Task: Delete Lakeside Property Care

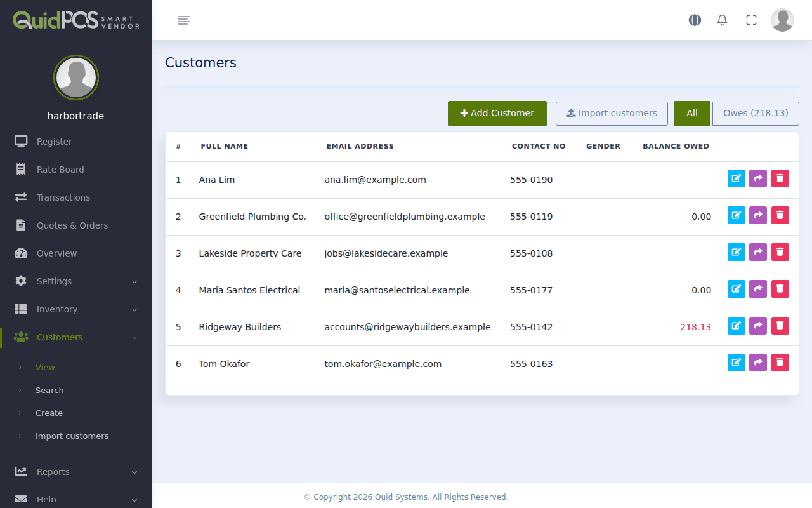Action: (x=780, y=252)
